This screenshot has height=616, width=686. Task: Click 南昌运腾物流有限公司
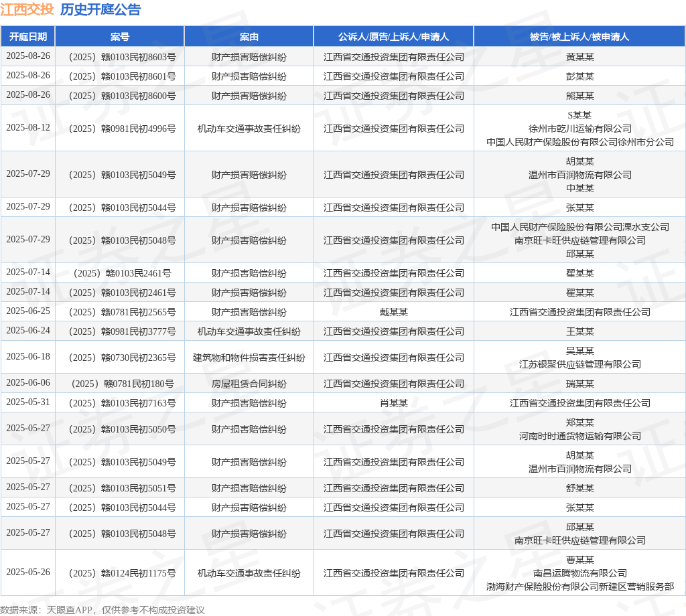[579, 573]
